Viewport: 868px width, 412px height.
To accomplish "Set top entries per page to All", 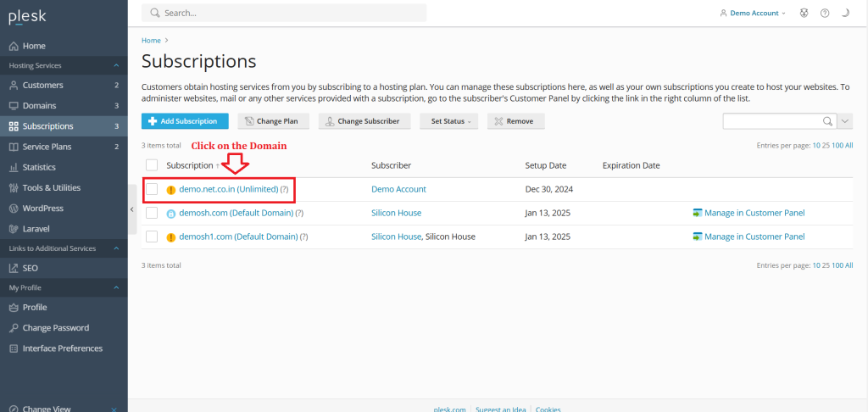I will click(849, 146).
